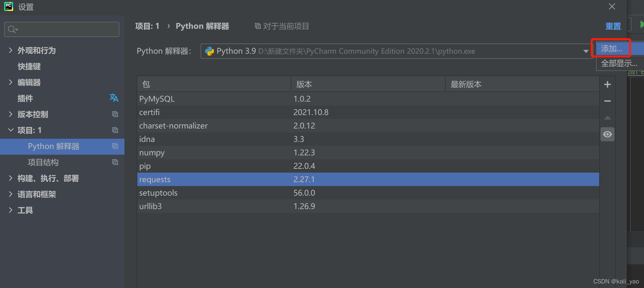644x288 pixels.
Task: Open 项目: 1 from the breadcrumb
Action: [x=147, y=26]
